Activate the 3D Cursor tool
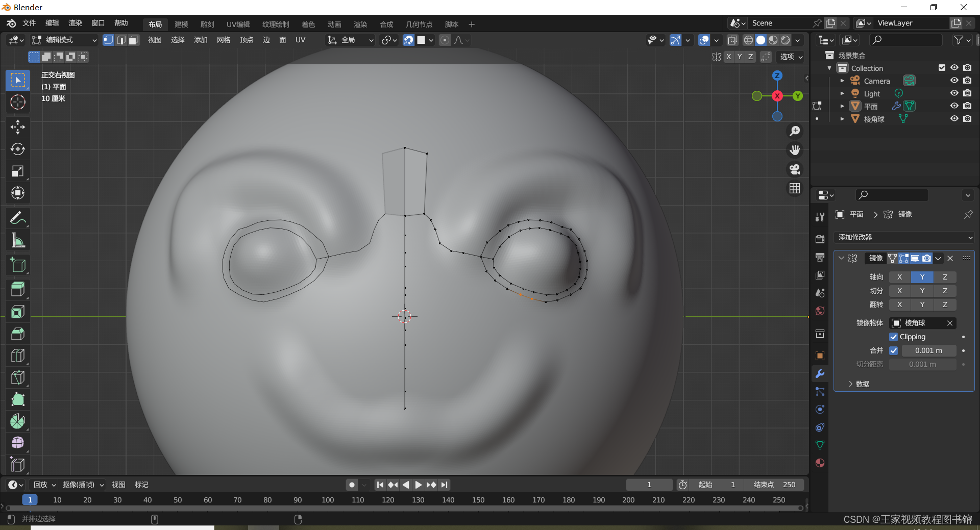 (x=18, y=102)
